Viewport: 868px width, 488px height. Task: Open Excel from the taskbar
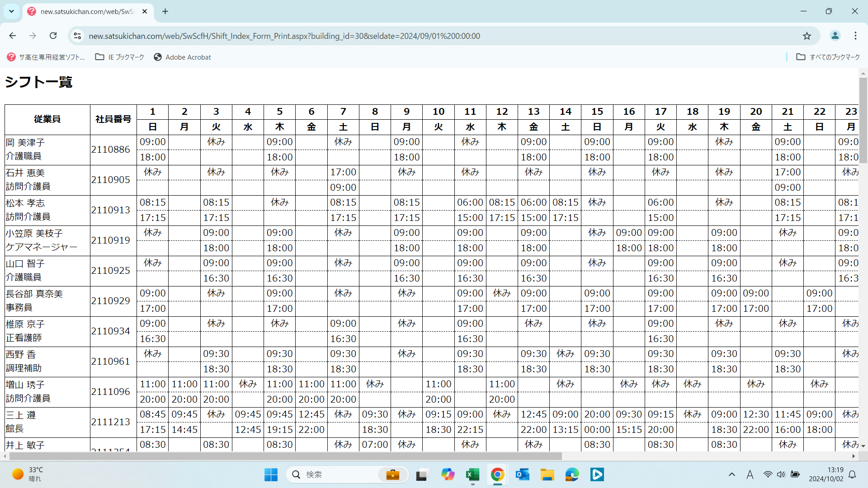pyautogui.click(x=472, y=474)
